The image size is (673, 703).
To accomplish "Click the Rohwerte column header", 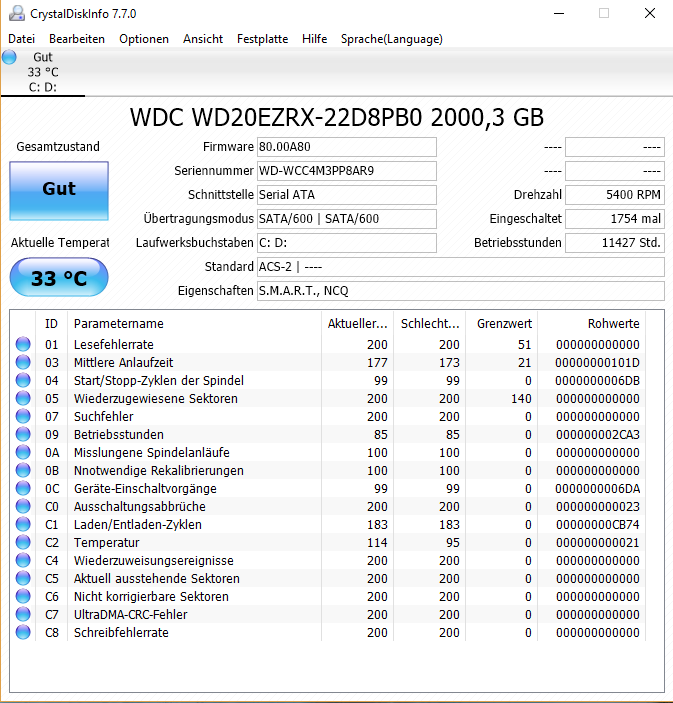I will [591, 324].
